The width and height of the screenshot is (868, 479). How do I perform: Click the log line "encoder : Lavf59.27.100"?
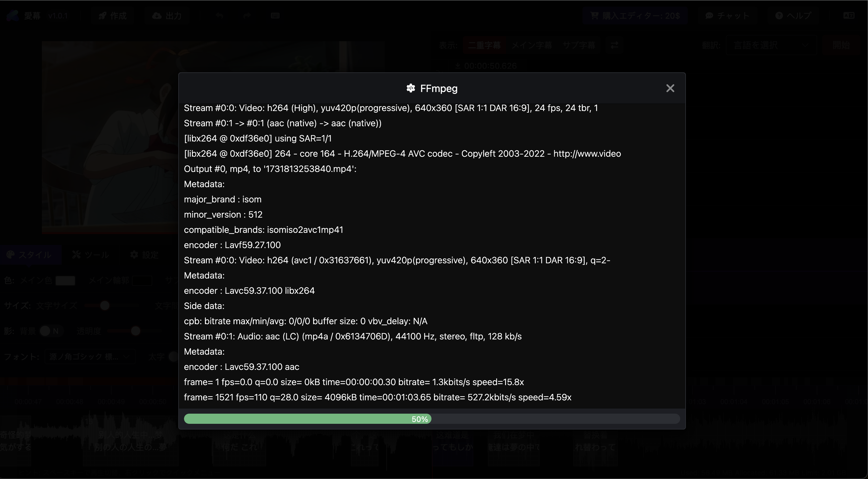(x=232, y=245)
